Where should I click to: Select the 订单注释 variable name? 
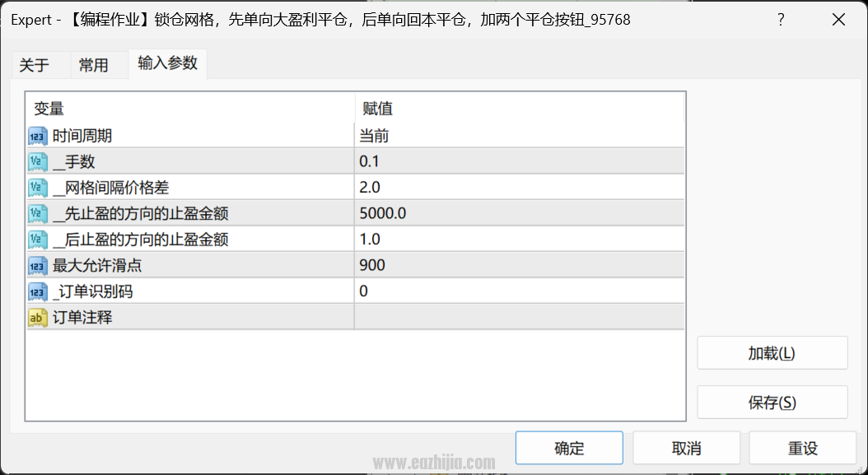coord(82,318)
